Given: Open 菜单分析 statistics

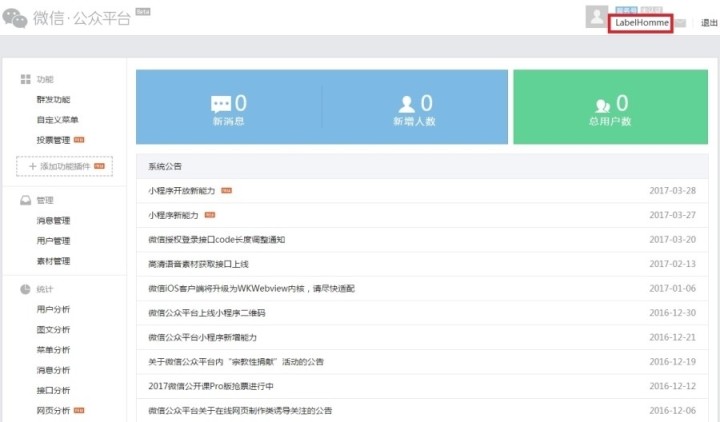Looking at the screenshot, I should coord(53,349).
